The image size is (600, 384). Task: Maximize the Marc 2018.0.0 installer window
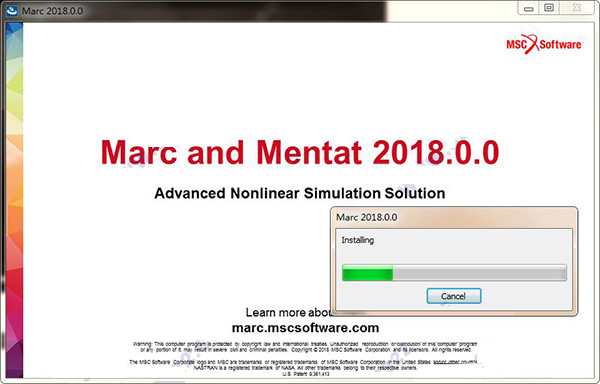point(549,8)
